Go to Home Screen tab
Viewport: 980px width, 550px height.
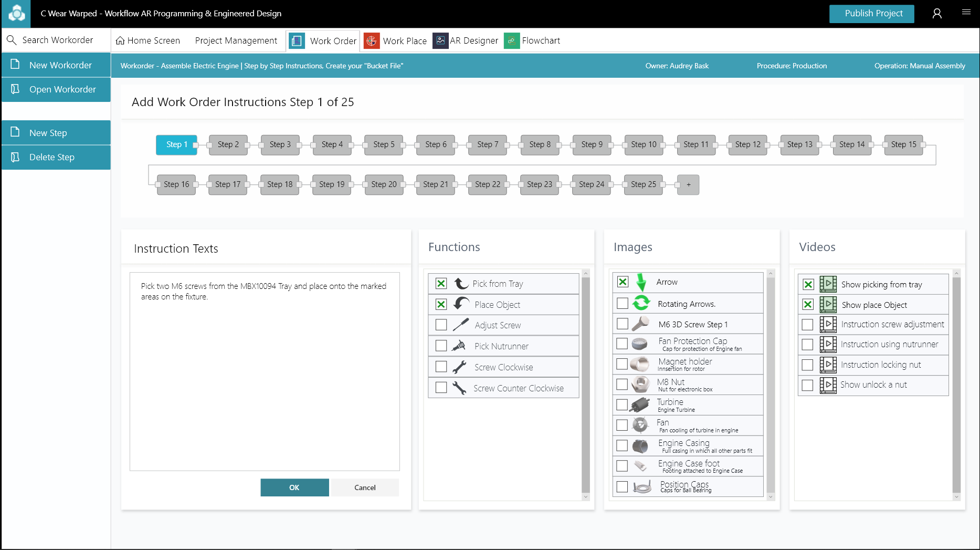tap(148, 40)
